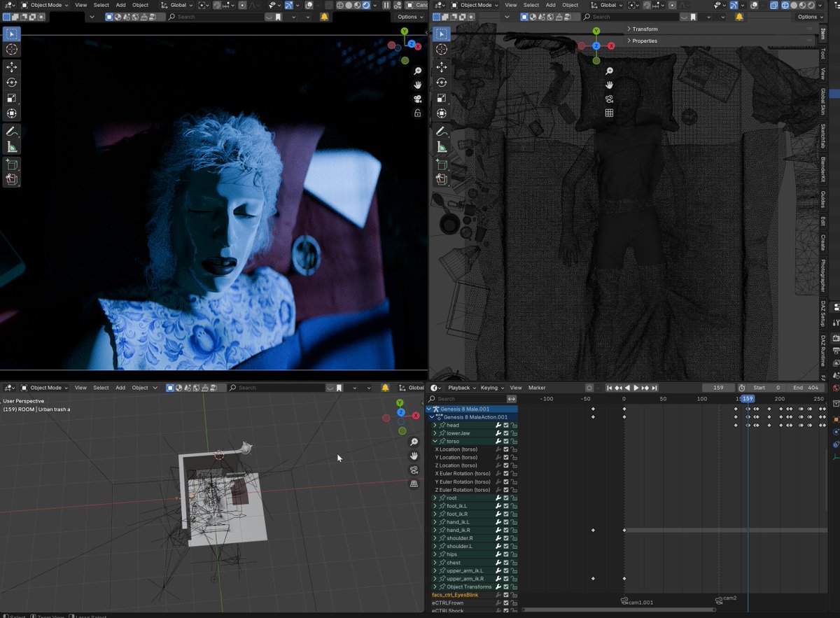Click the zoom magnifier in rendered viewport
The height and width of the screenshot is (618, 840).
tap(418, 71)
